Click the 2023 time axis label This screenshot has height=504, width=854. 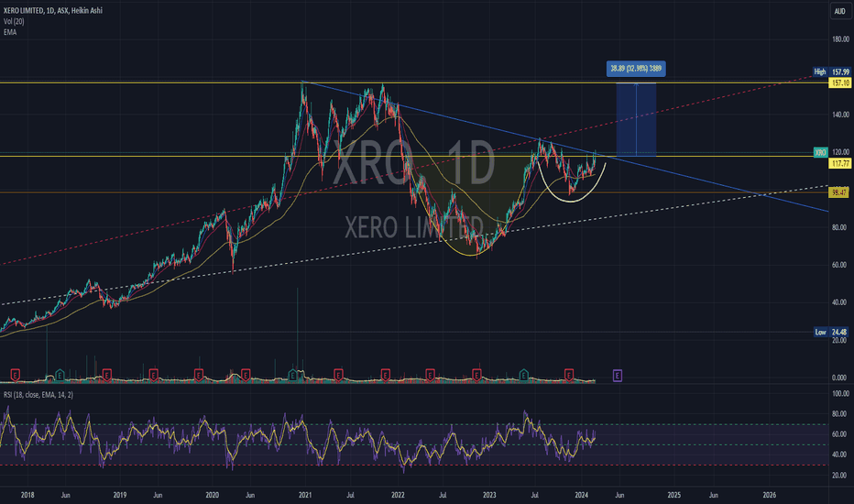489,495
